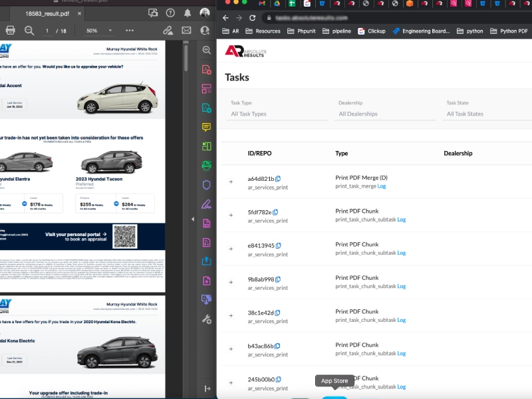Expand task row 9b8ab998
The image size is (532, 399).
point(231,282)
